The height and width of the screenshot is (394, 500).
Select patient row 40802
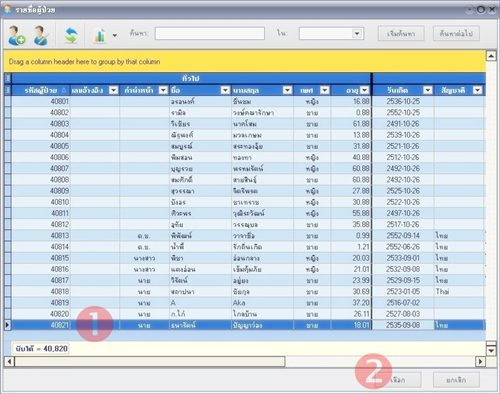point(245,113)
